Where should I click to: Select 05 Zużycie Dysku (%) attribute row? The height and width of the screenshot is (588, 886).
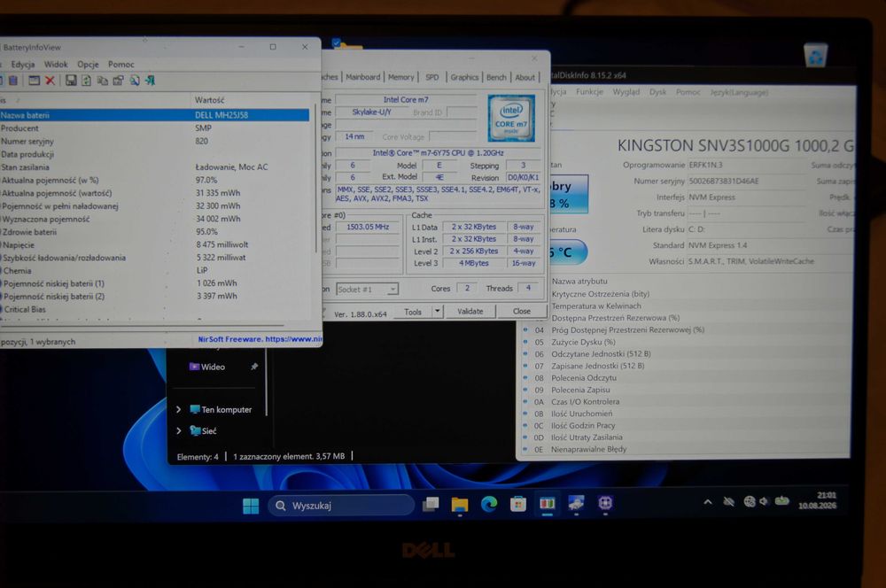[x=685, y=342]
